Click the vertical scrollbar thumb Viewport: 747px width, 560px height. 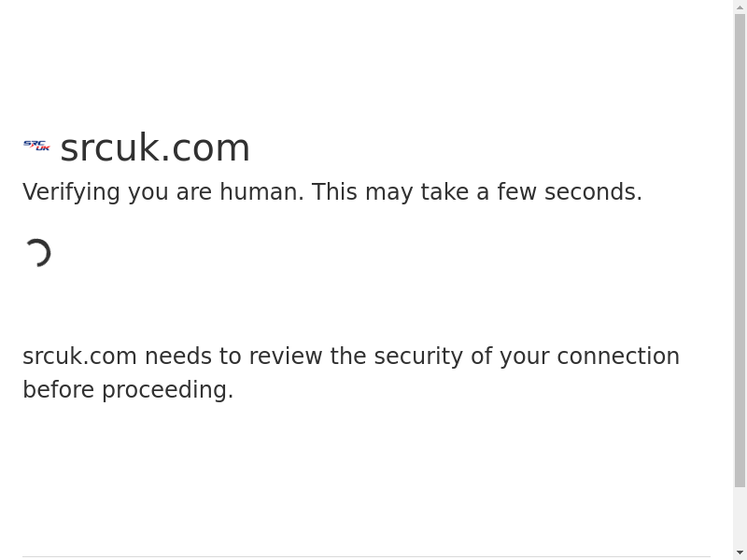740,250
